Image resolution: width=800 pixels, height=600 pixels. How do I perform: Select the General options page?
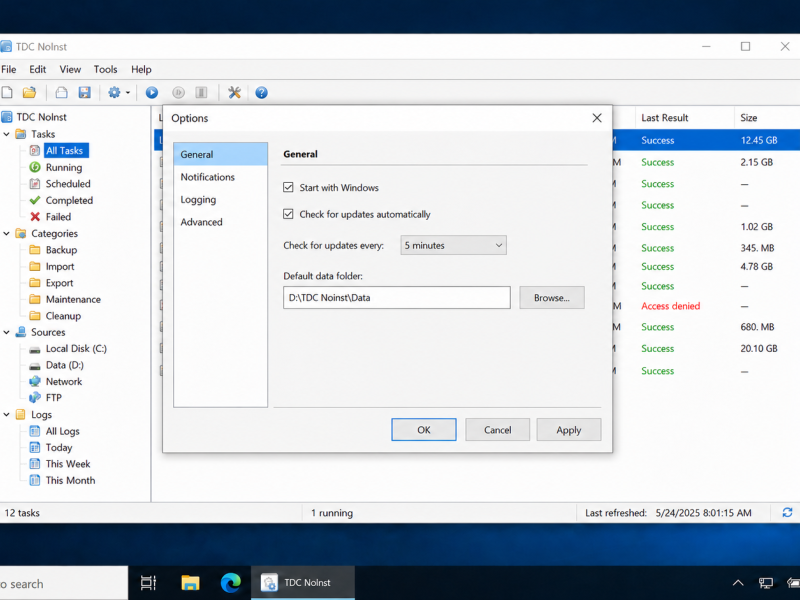click(x=220, y=154)
